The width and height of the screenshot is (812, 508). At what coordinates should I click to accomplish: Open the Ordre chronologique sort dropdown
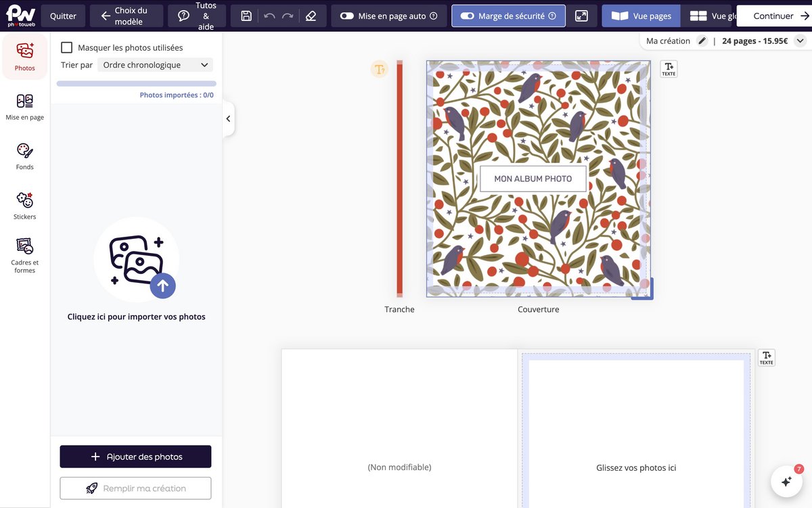155,65
